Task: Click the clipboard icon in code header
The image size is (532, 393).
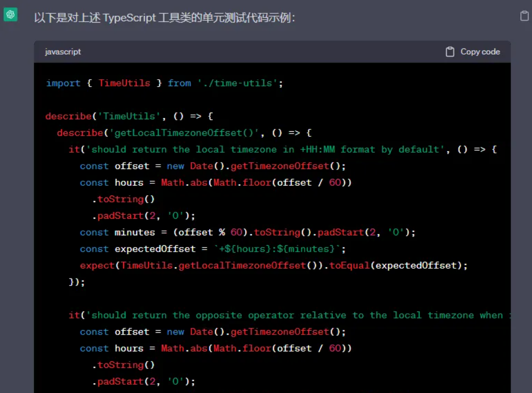Action: point(450,52)
